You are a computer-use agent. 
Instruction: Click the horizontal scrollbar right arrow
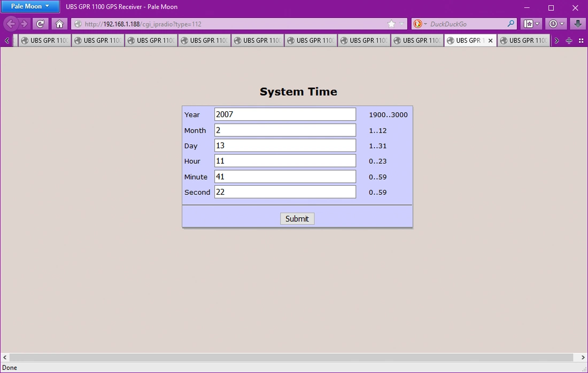[x=583, y=357]
